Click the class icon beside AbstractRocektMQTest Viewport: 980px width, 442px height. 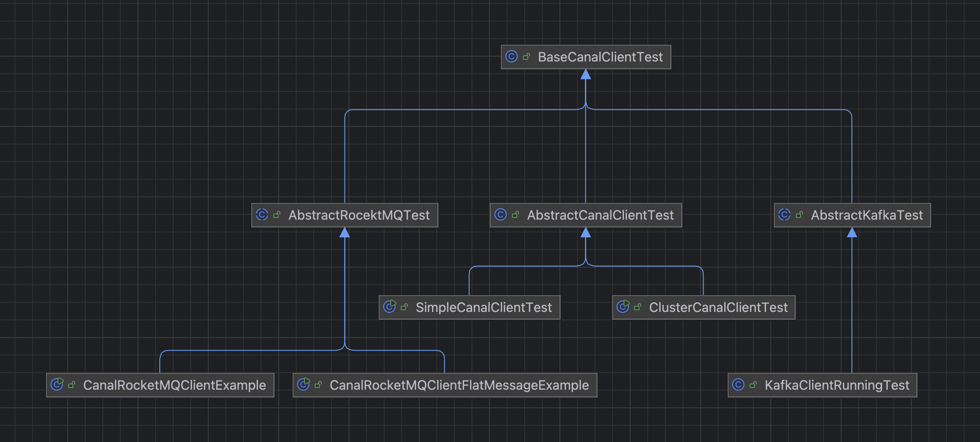262,215
